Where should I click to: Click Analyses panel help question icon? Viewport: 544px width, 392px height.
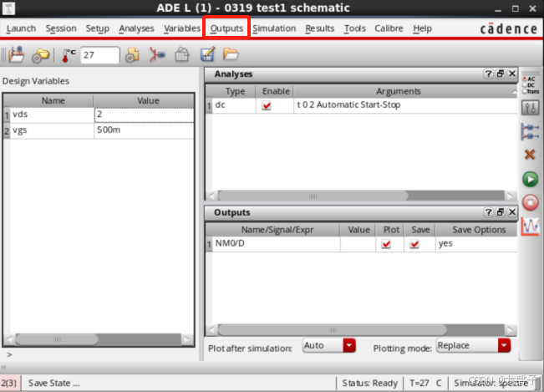489,74
